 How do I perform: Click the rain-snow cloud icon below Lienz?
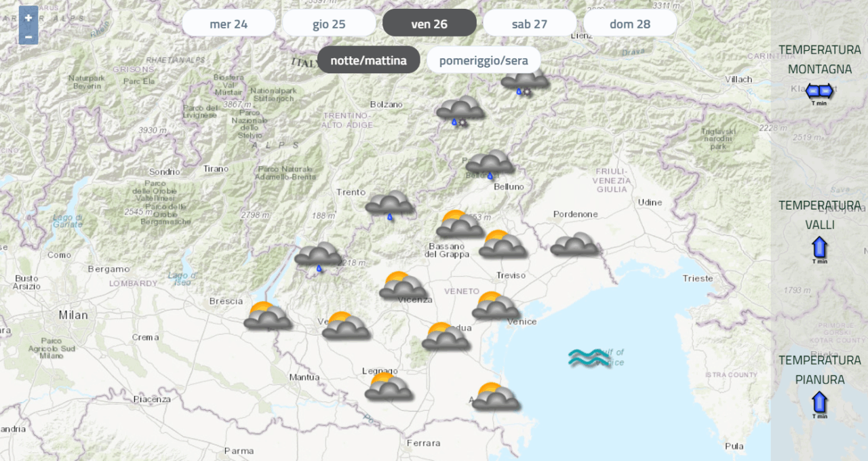click(x=525, y=81)
